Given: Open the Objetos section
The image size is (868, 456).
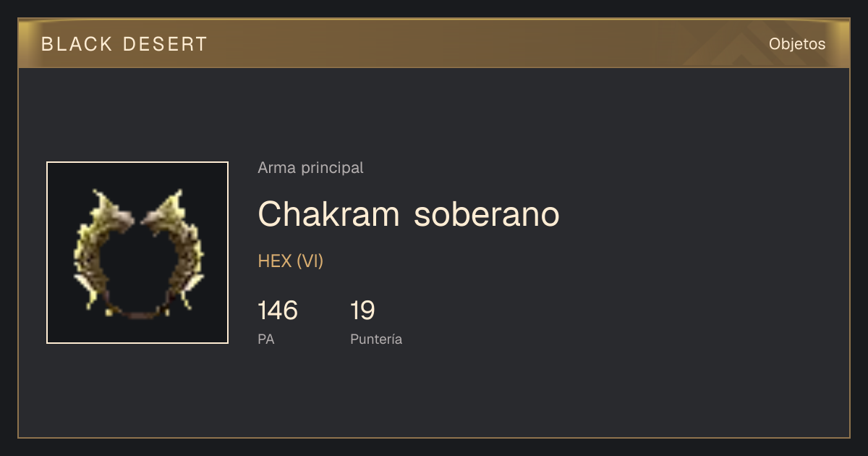Looking at the screenshot, I should 797,43.
